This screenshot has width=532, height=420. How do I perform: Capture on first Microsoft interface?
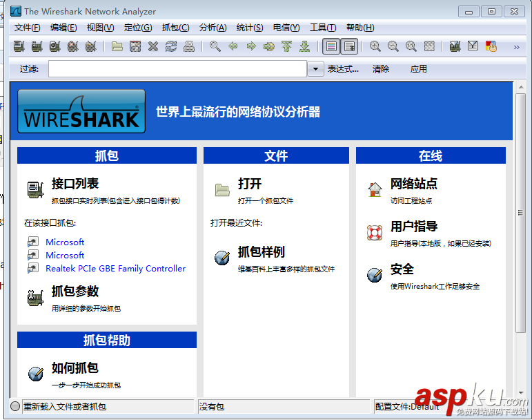tap(65, 242)
